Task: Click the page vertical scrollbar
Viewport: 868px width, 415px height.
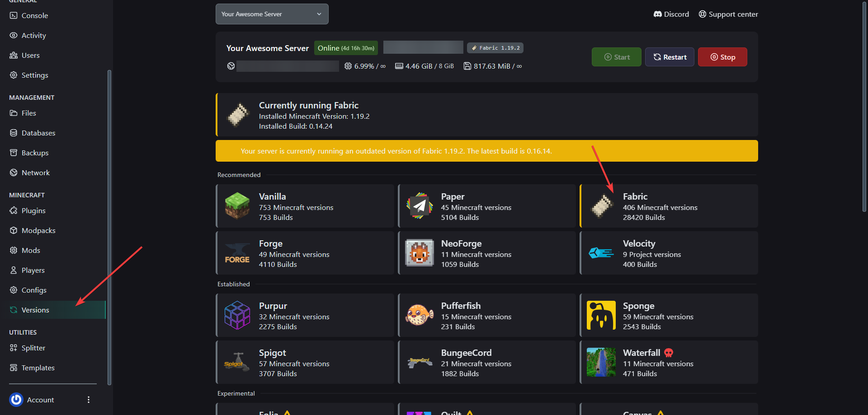Action: tap(864, 106)
